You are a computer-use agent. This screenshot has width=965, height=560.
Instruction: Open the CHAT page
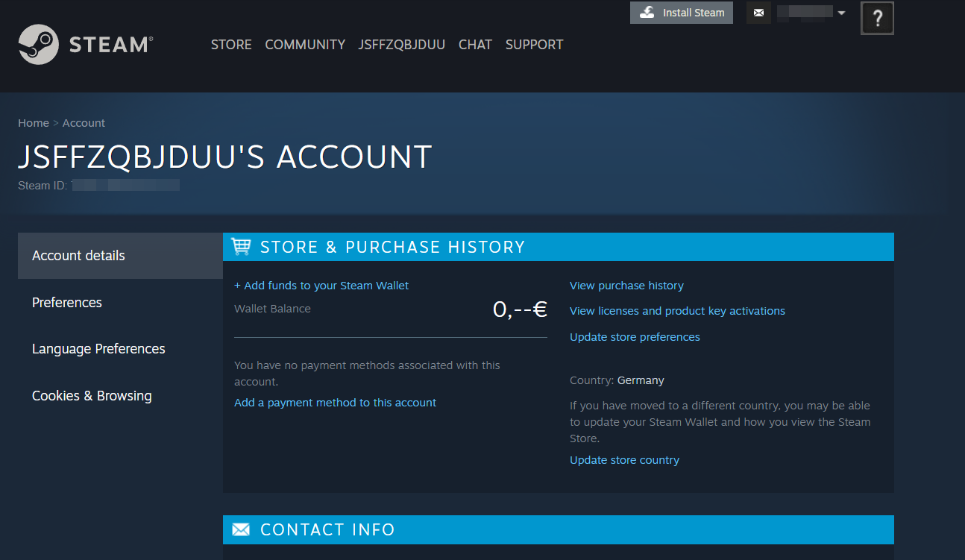[475, 45]
